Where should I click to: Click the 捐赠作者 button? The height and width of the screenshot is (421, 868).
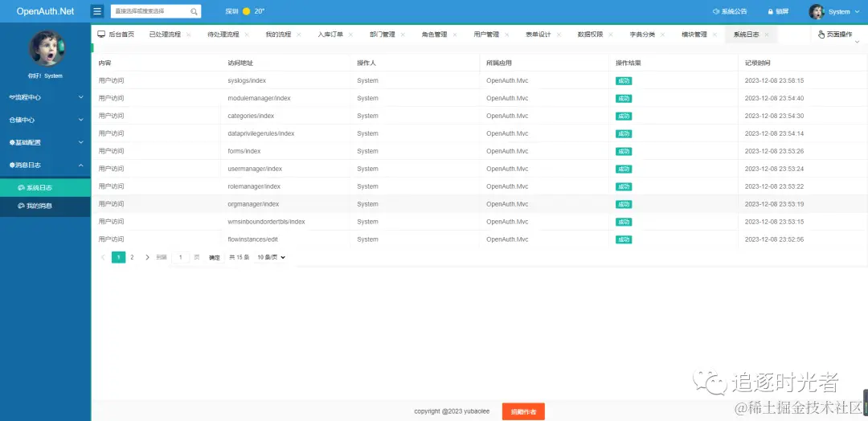click(x=523, y=411)
